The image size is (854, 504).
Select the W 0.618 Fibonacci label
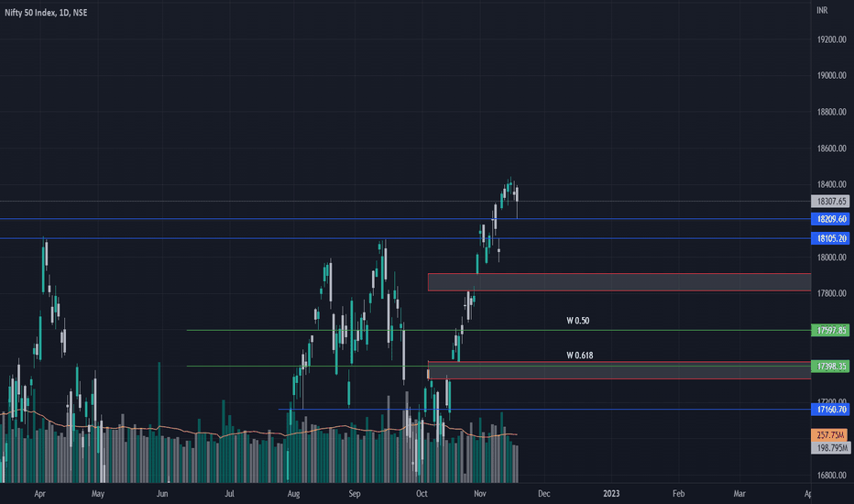pos(579,356)
